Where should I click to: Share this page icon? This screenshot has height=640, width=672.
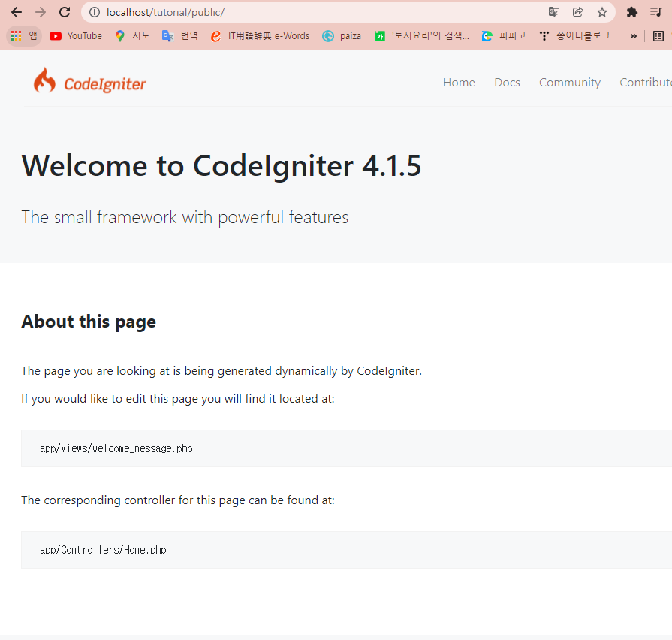pyautogui.click(x=577, y=13)
